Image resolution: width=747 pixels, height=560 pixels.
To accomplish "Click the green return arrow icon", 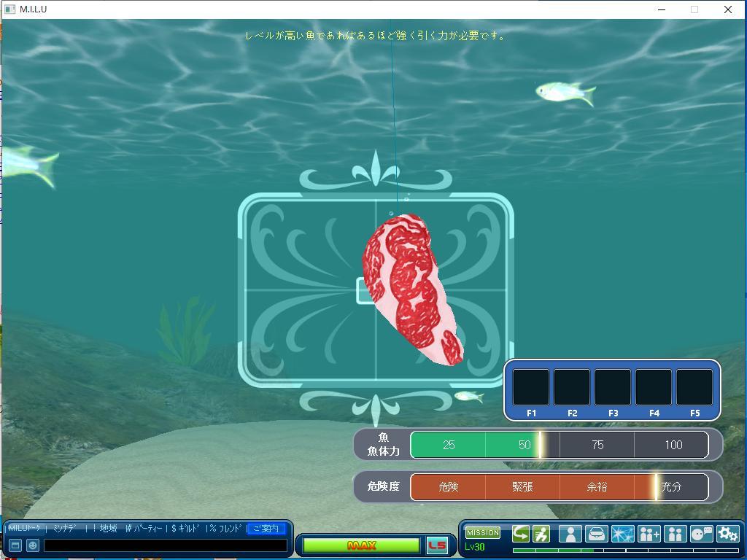I will 521,533.
